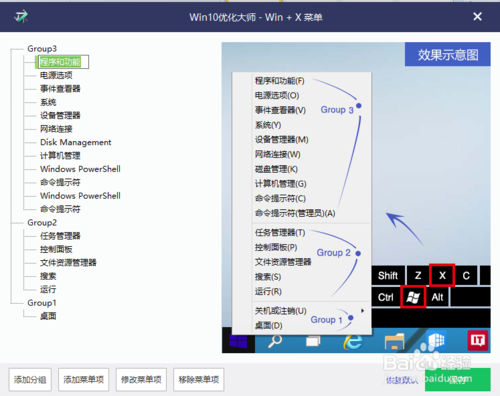
Task: Select 桌面 item under Group1
Action: 48,316
